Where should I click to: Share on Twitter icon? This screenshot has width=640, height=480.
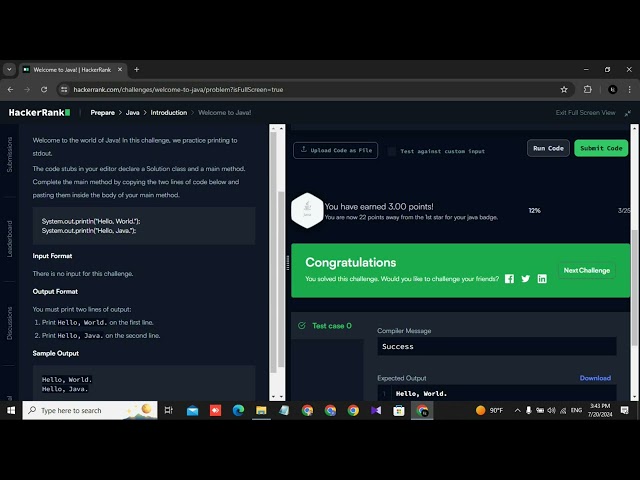point(525,279)
